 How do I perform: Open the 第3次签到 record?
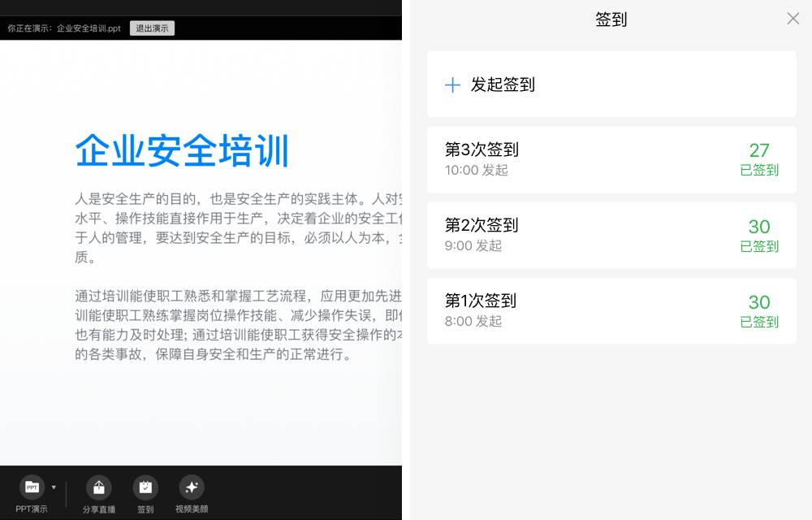(611, 159)
